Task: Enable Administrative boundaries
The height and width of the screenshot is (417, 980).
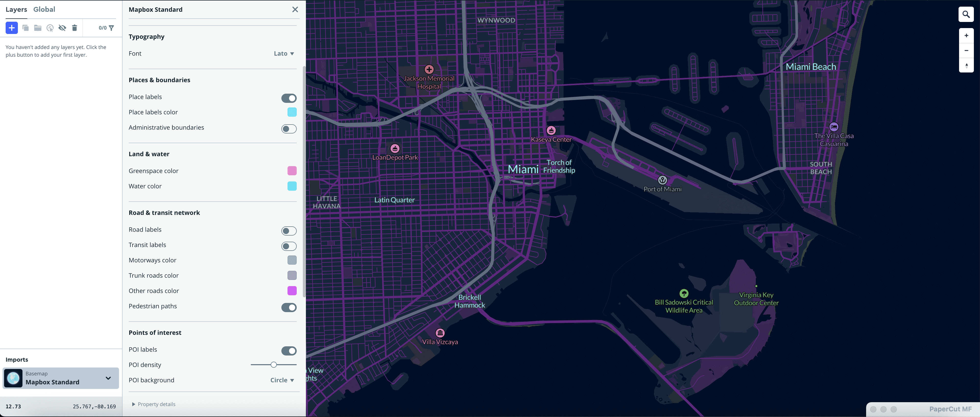Action: (x=289, y=129)
